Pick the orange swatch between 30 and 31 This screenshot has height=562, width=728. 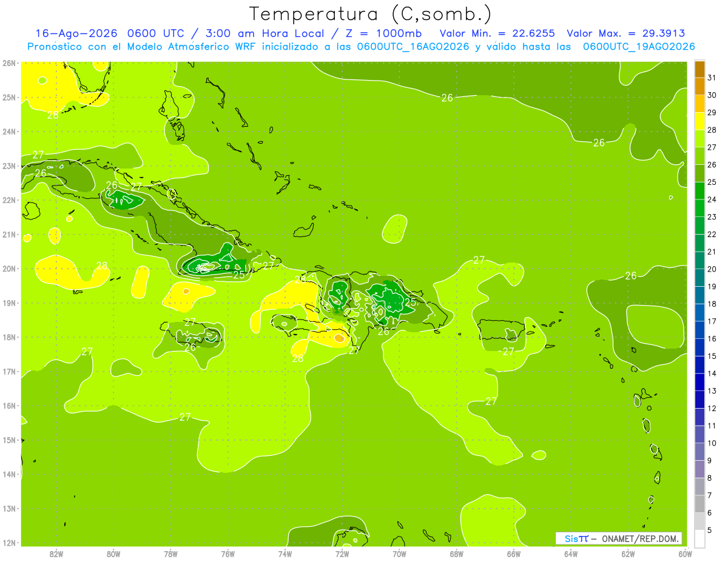coord(699,85)
